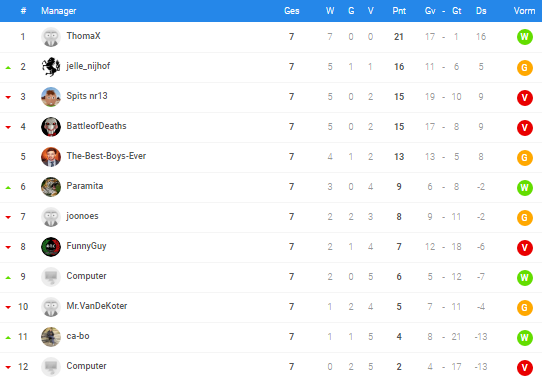Select the Pnt column header

399,11
